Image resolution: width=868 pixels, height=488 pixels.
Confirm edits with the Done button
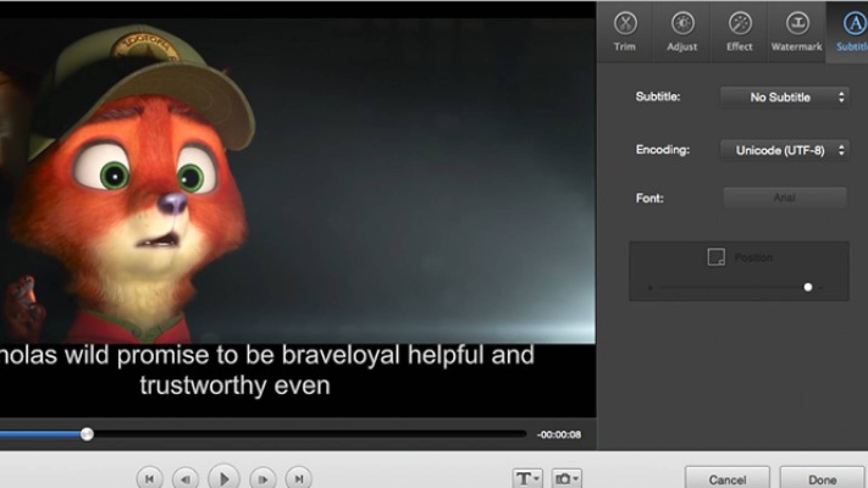pyautogui.click(x=822, y=479)
